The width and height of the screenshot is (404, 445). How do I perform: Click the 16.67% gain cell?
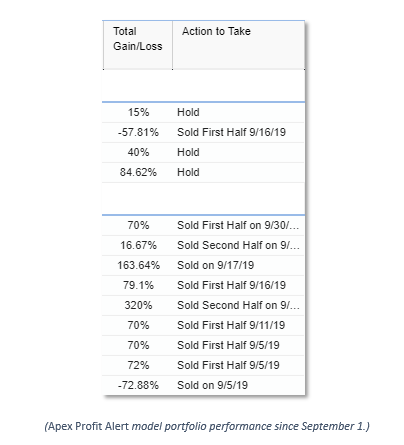[x=138, y=245]
